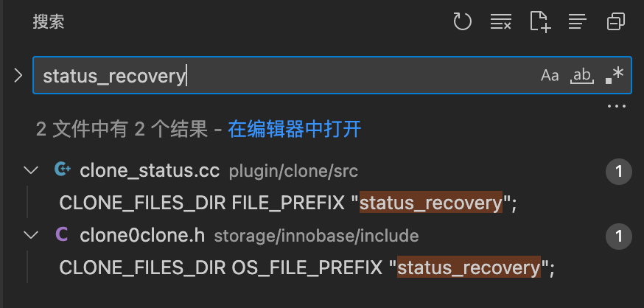
Task: Collapse clone_status.cc results group
Action: (x=30, y=171)
